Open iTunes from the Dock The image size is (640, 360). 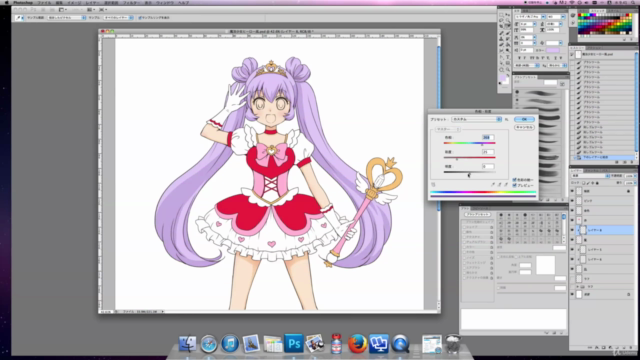click(x=230, y=344)
